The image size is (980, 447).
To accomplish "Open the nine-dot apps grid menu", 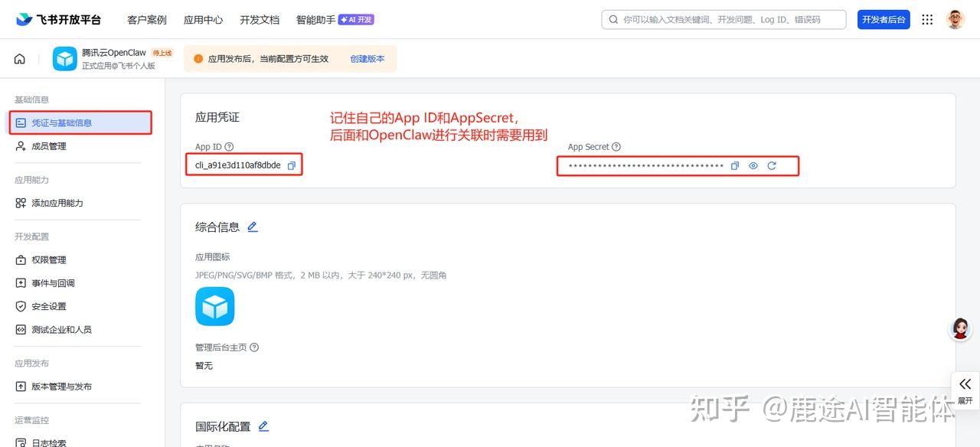I will [927, 20].
